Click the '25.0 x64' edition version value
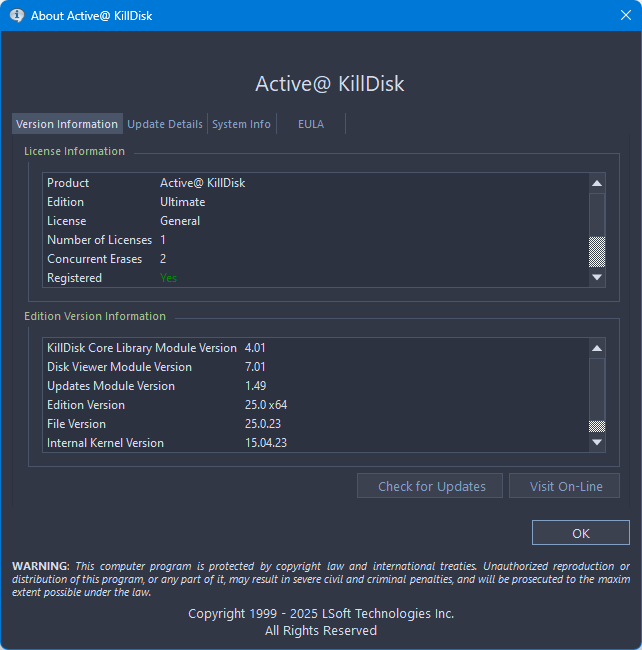Screen dimensions: 642x650 (266, 405)
